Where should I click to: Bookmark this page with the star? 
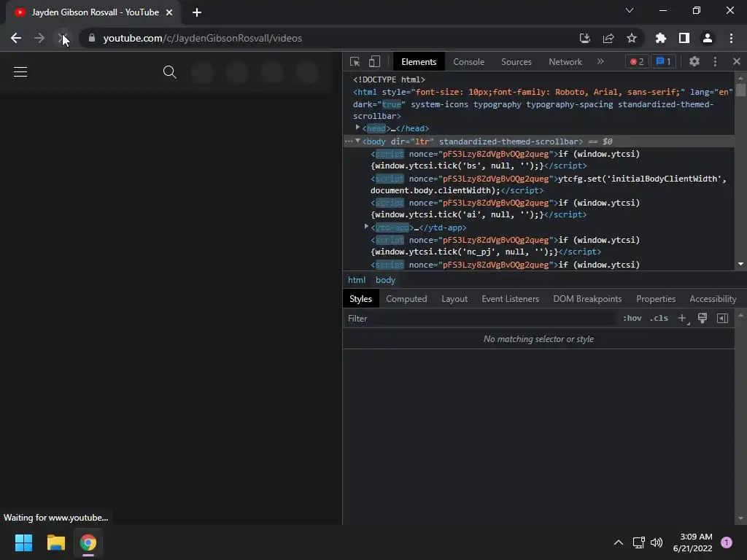coord(632,38)
